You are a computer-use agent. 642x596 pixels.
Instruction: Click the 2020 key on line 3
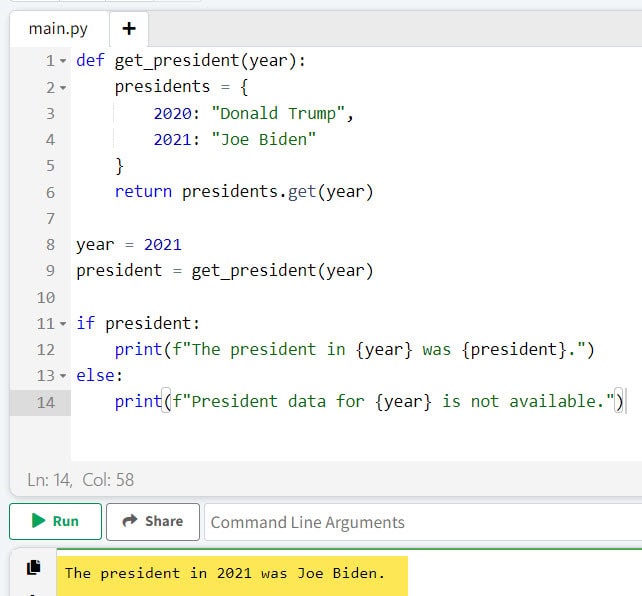click(x=172, y=113)
